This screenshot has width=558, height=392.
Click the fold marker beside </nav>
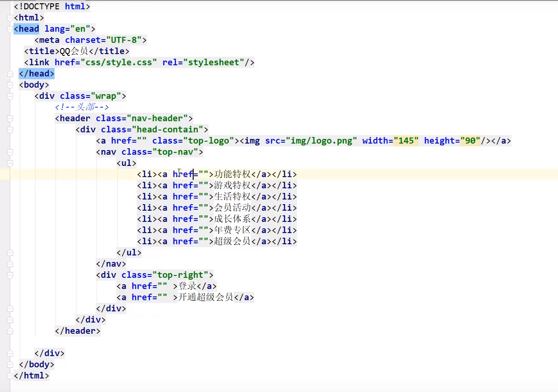click(10, 264)
